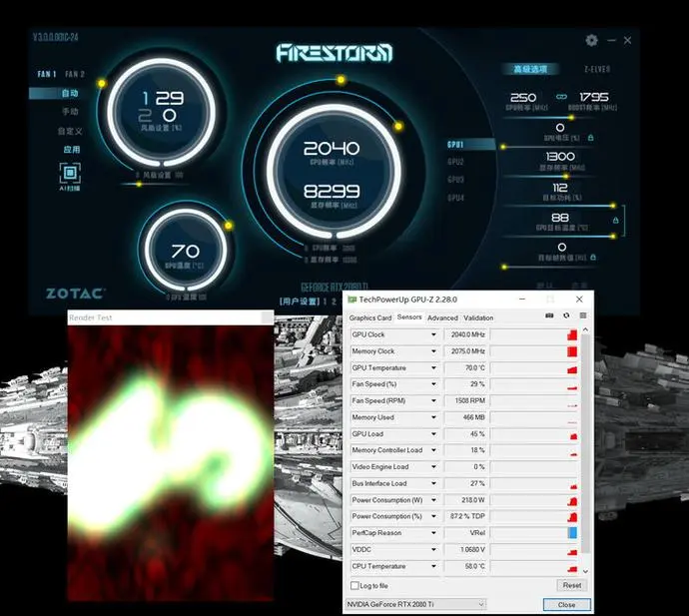
Task: Expand the Power Consumption (W) dropdown
Action: (x=433, y=500)
